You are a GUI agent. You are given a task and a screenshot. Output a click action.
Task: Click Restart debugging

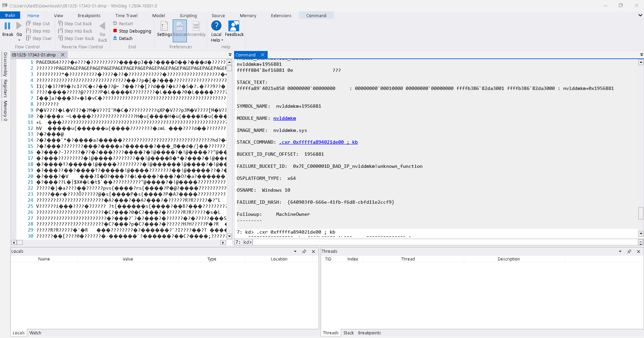(x=123, y=23)
